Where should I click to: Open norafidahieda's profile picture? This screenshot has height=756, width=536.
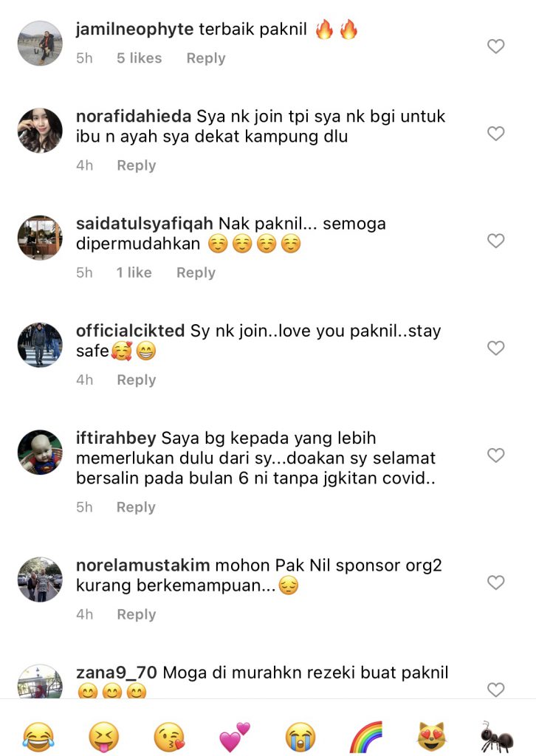tap(40, 131)
